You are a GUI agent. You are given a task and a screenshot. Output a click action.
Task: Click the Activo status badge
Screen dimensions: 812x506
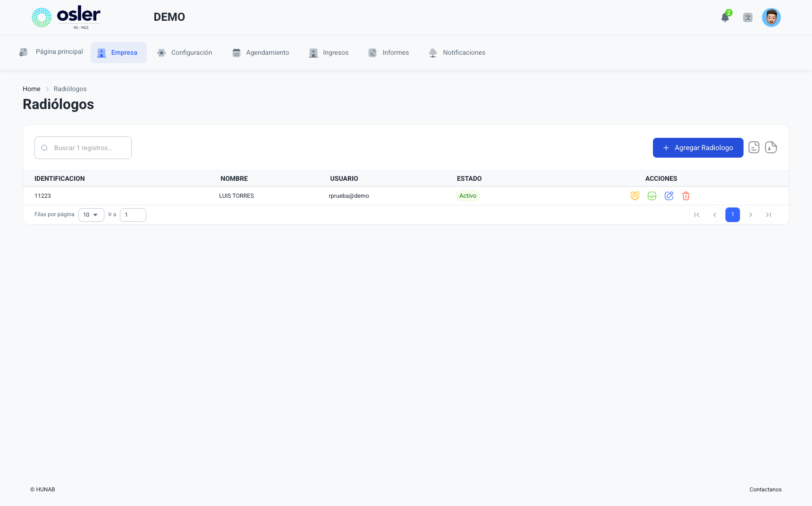coord(468,196)
